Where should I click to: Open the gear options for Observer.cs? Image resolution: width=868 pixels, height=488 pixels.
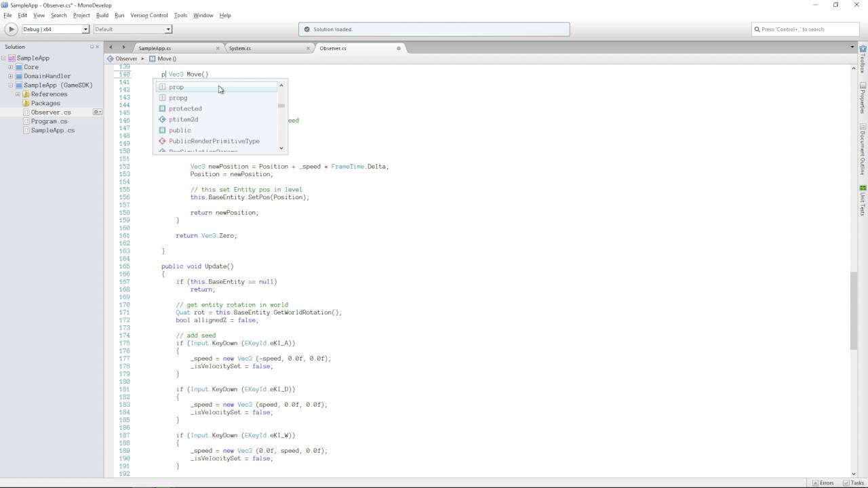[x=97, y=112]
